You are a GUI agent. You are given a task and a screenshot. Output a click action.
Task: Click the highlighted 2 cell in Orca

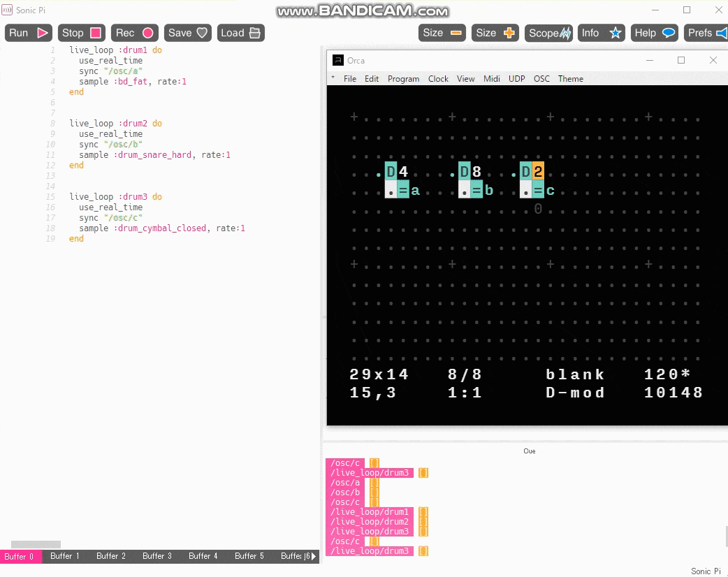point(538,172)
